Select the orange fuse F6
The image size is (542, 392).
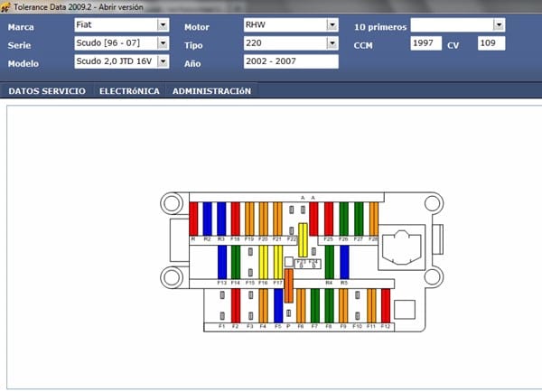[301, 306]
